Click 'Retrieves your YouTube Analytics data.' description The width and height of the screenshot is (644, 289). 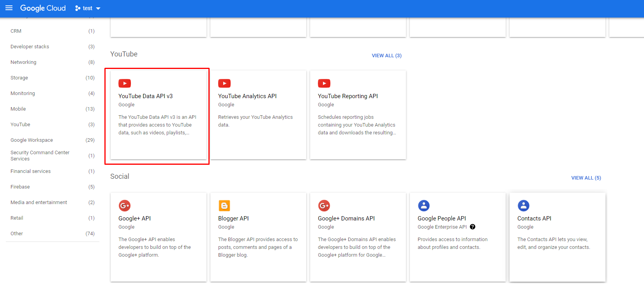pos(255,121)
